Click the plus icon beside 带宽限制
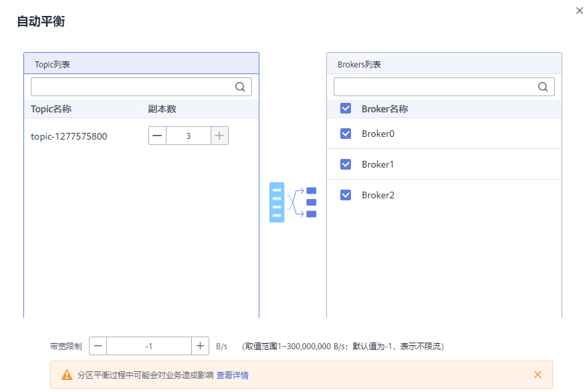This screenshot has height=392, width=587. click(x=200, y=346)
